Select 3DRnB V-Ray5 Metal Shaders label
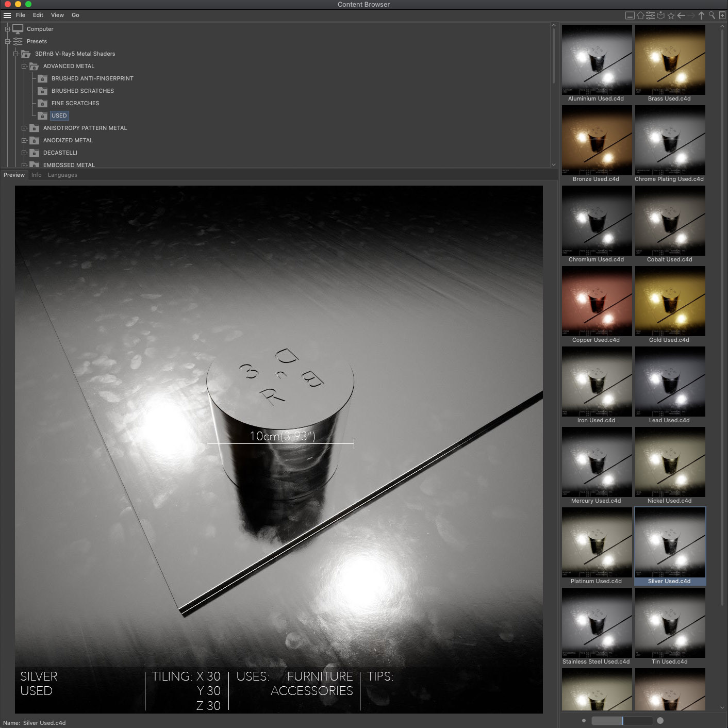The image size is (728, 728). pyautogui.click(x=75, y=54)
